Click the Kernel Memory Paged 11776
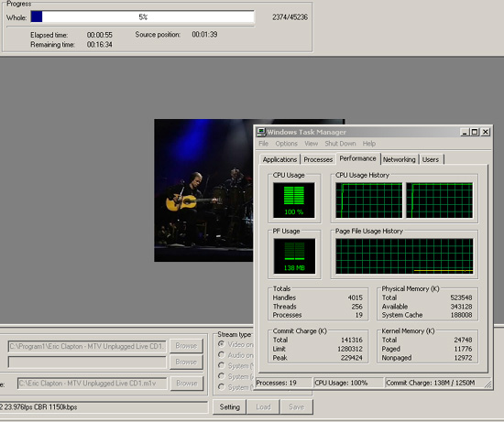The height and width of the screenshot is (422, 504). (x=463, y=349)
